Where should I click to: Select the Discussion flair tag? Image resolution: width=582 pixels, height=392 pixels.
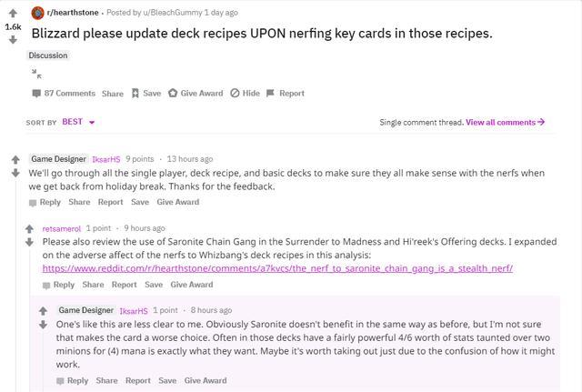pos(48,55)
